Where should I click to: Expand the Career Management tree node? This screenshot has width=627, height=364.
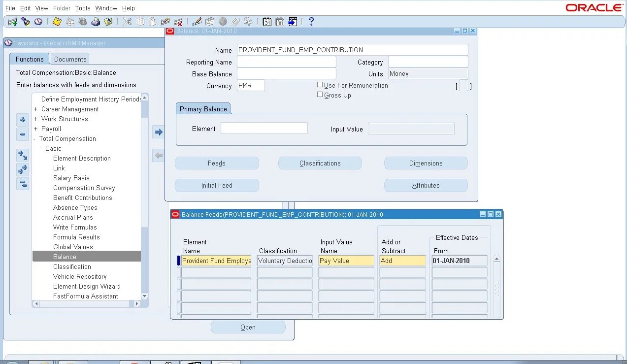35,109
